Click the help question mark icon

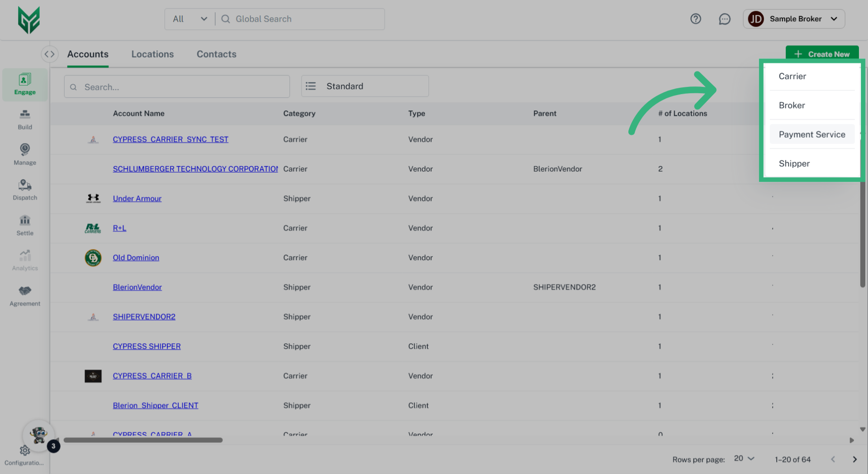pyautogui.click(x=695, y=19)
